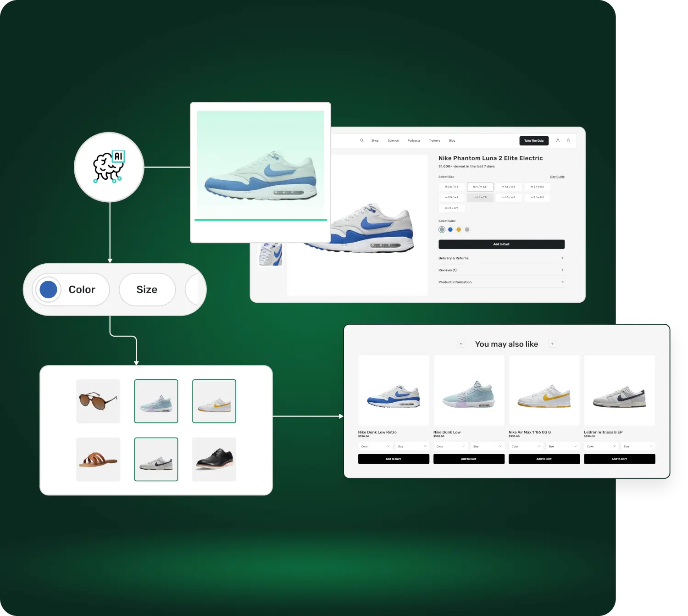Viewport: 688px width, 616px height.
Task: Open the user account icon
Action: [558, 140]
